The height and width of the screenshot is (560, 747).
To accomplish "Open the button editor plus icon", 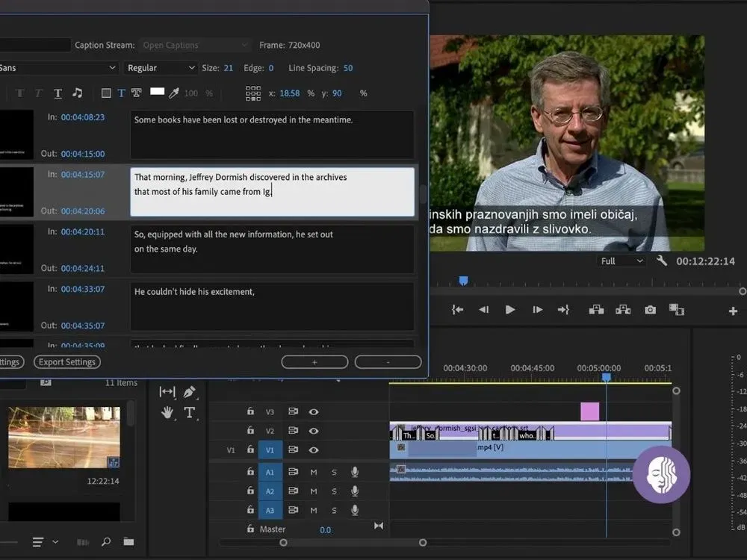I will tap(733, 311).
